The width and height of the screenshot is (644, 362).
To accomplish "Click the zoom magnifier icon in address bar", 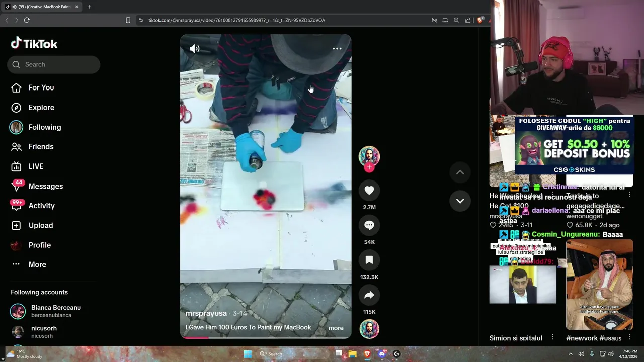I will click(x=456, y=20).
